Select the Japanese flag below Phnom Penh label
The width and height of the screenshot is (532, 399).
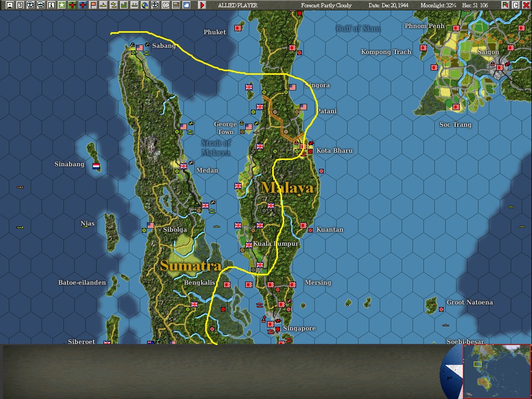[456, 28]
